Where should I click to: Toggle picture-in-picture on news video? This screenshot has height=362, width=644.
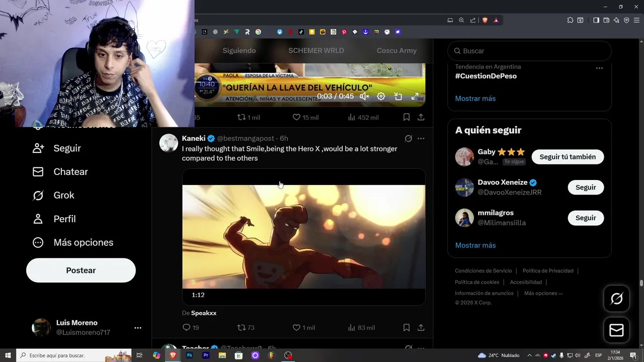coord(398,96)
